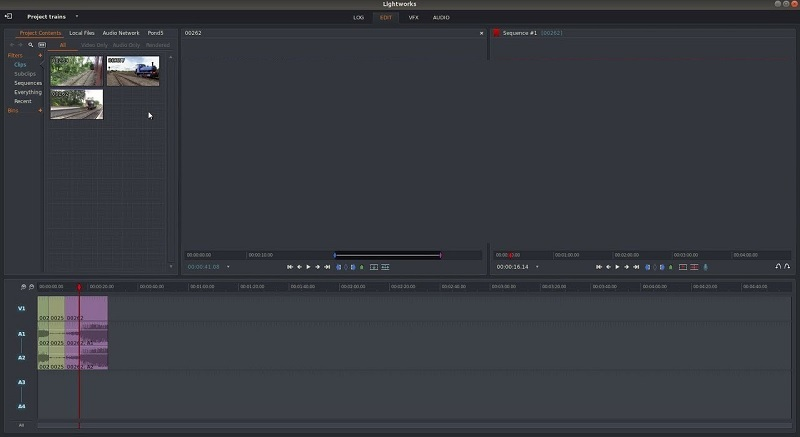Zoom in the timeline
Screen dimensions: 800x437
(23, 287)
